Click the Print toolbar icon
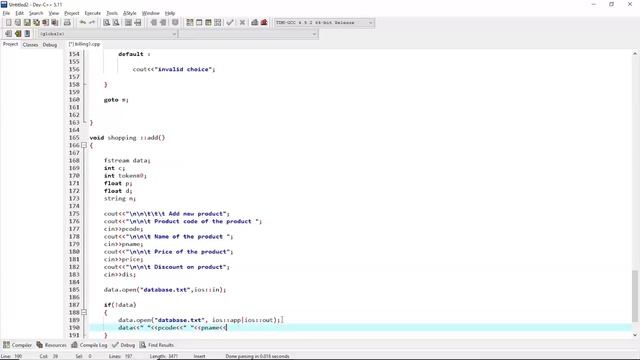 [67, 22]
